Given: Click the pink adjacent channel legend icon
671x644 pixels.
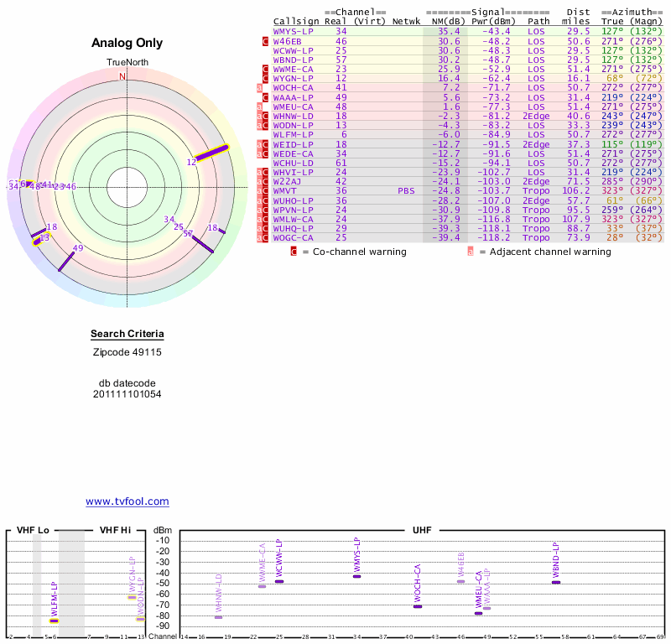Looking at the screenshot, I should (471, 251).
